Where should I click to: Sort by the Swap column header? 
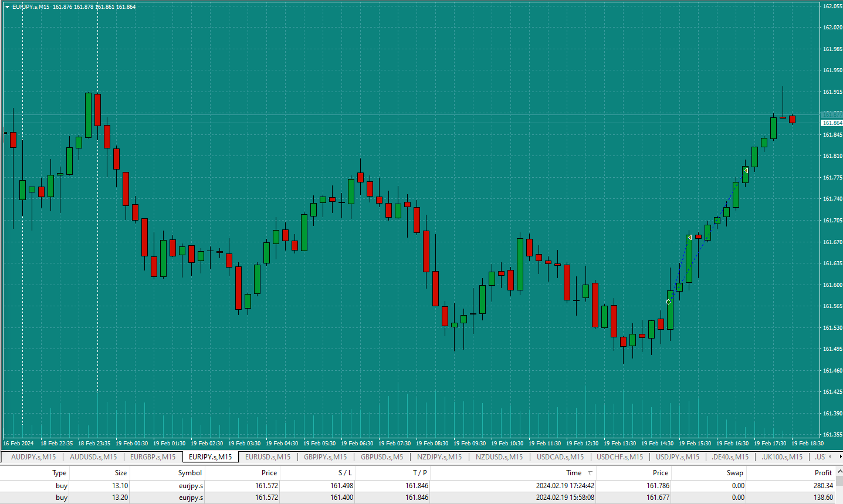[735, 473]
